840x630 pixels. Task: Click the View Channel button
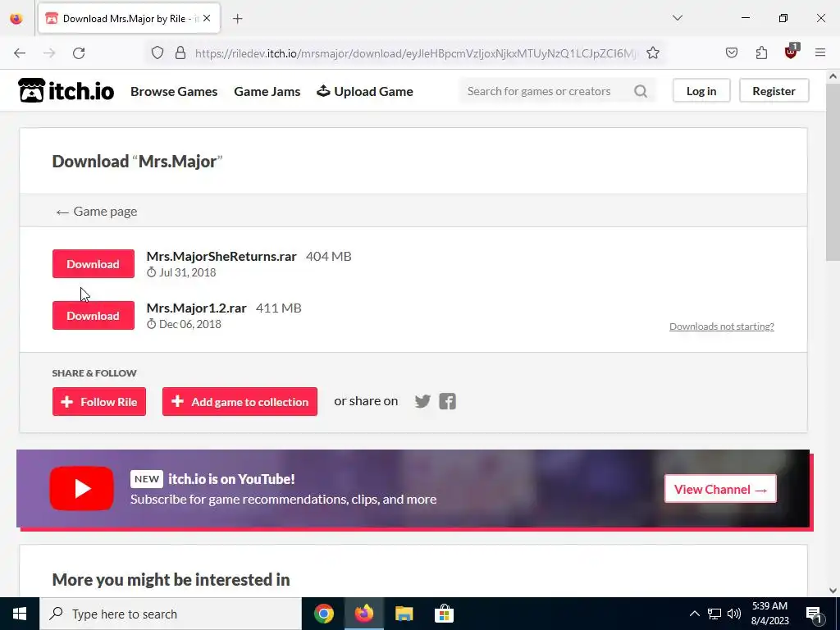click(x=720, y=489)
